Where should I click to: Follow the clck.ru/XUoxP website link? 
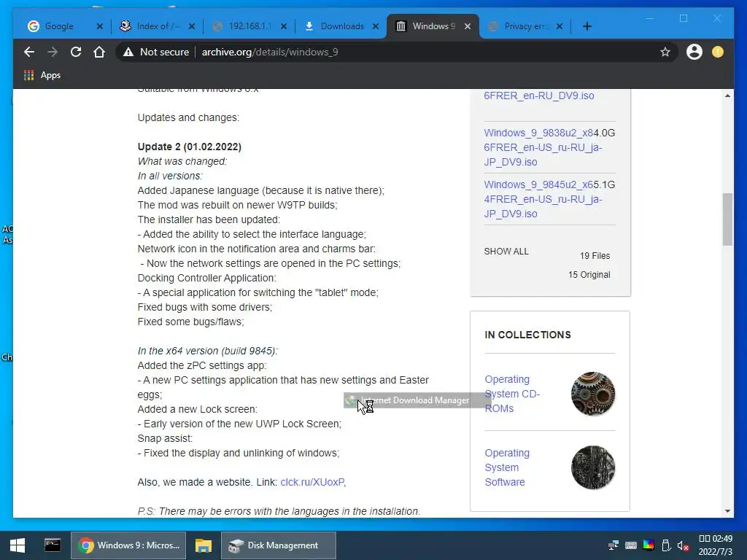click(x=312, y=482)
